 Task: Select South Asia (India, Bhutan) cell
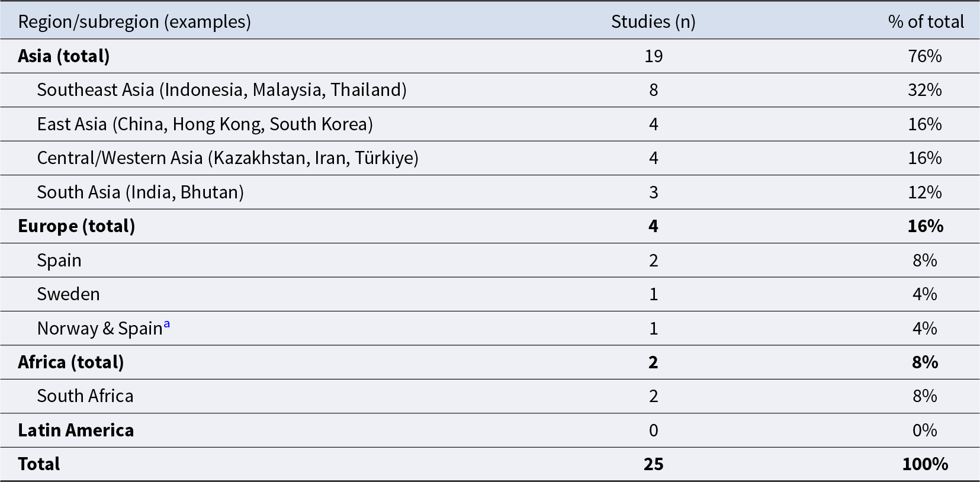tap(140, 192)
